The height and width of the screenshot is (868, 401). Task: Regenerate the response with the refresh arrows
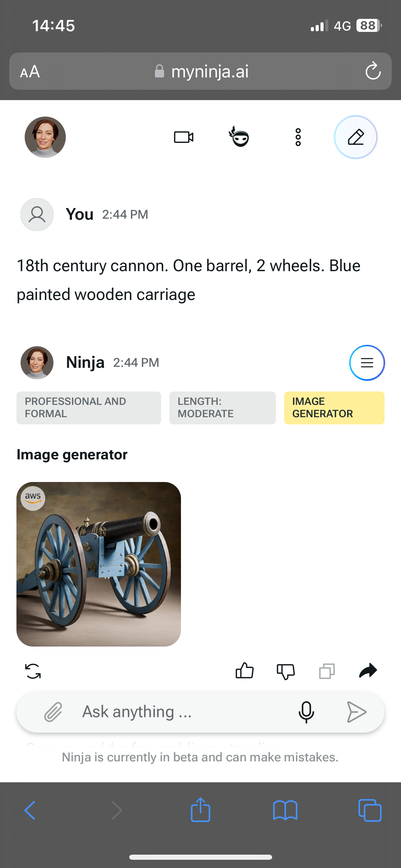pyautogui.click(x=33, y=671)
